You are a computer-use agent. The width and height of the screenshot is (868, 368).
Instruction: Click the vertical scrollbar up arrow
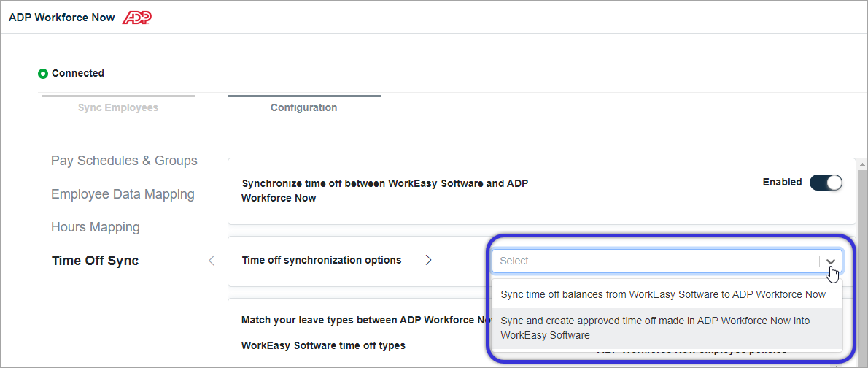click(862, 164)
